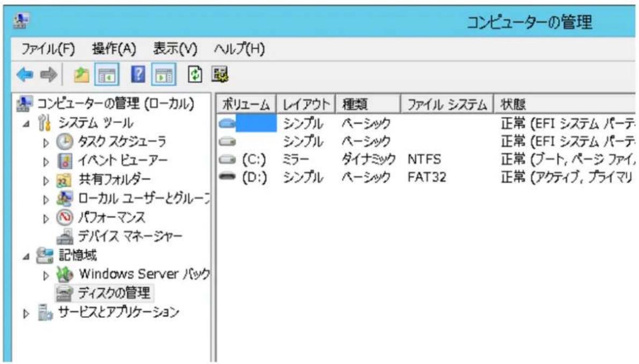Image resolution: width=639 pixels, height=364 pixels.
Task: Click the イベント ビューアー icon
Action: tap(65, 161)
